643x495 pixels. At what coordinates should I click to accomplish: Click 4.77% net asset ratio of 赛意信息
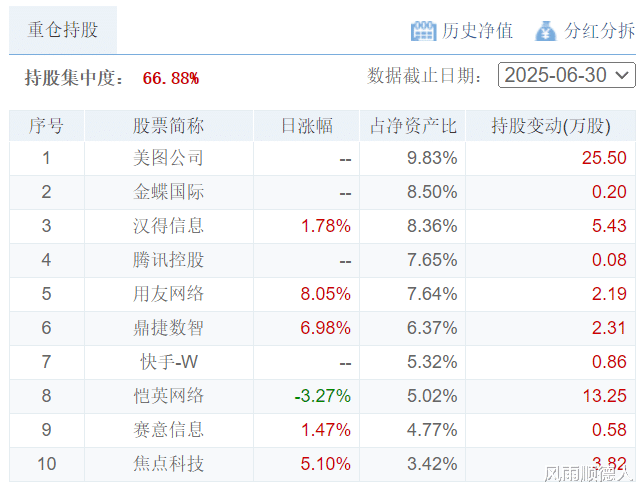[x=432, y=430]
